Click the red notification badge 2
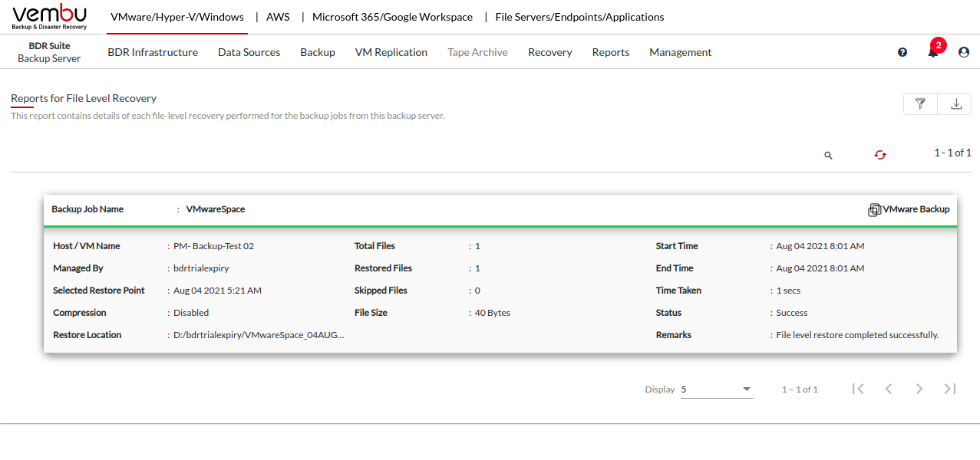This screenshot has width=980, height=460. point(938,44)
